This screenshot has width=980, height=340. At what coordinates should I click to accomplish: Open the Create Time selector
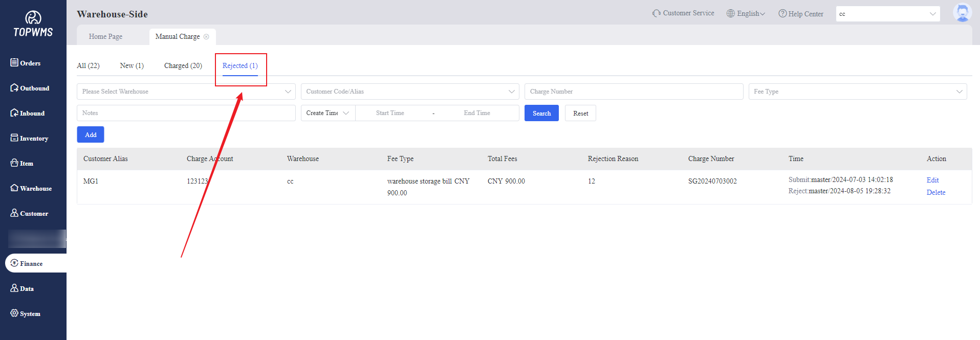[328, 113]
